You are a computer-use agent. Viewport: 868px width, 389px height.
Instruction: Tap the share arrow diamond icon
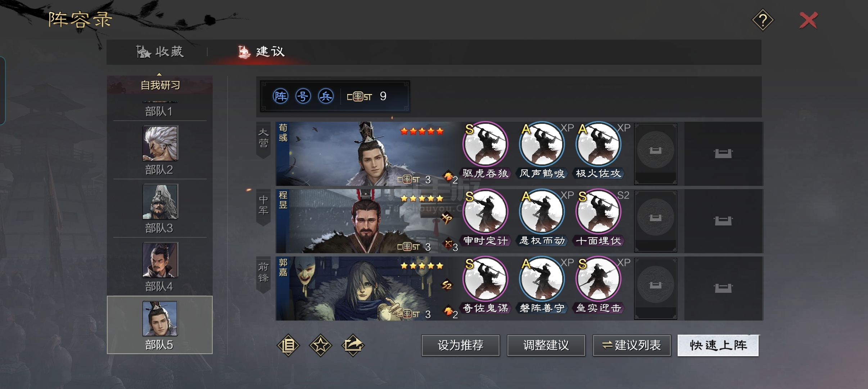coord(353,345)
